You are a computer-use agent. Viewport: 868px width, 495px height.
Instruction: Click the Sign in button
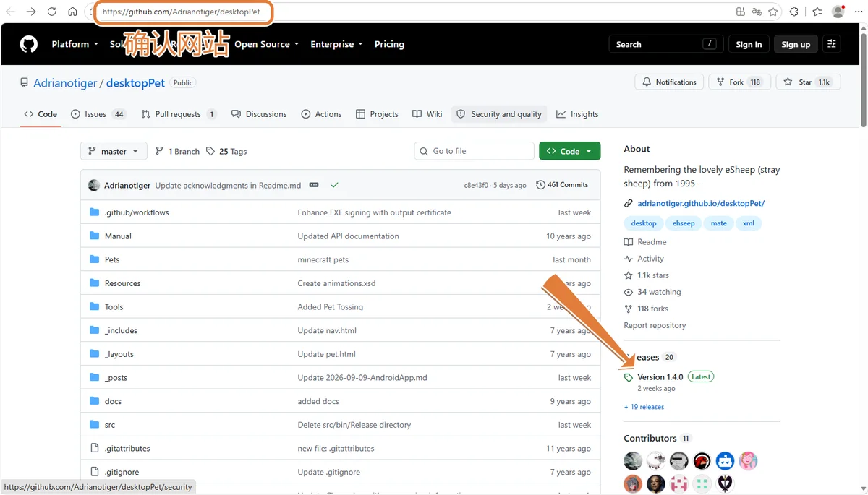click(749, 44)
